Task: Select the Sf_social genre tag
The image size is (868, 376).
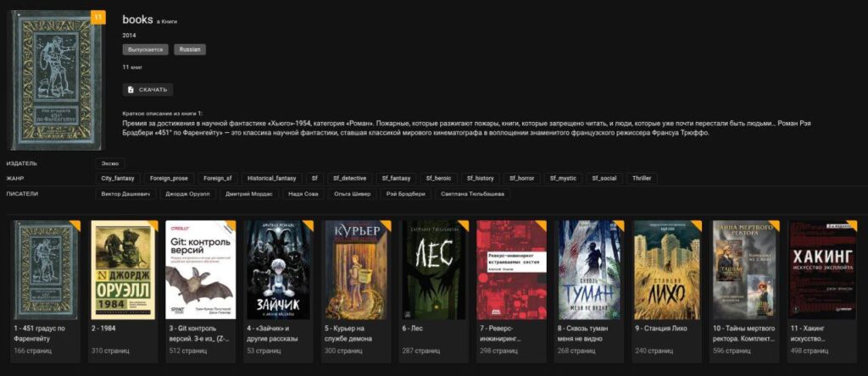Action: point(604,179)
